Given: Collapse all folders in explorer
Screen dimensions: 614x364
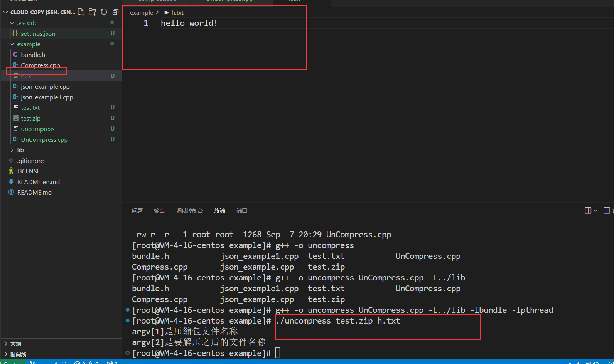Looking at the screenshot, I should point(115,12).
